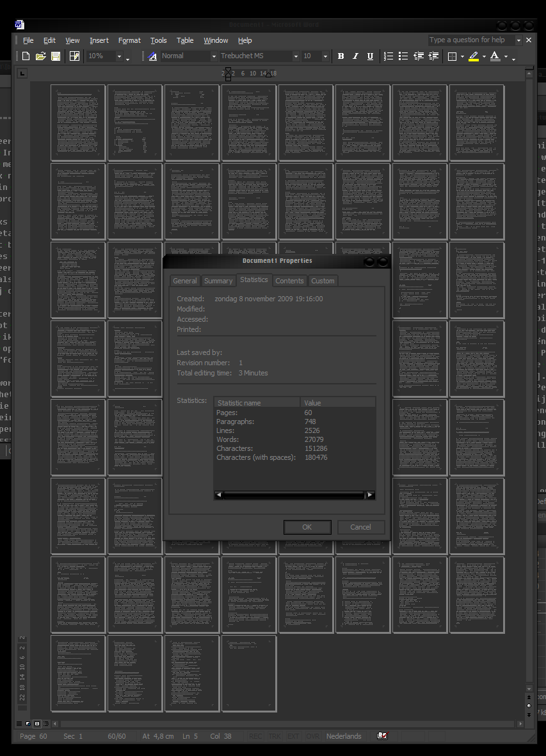Open the Font Size dropdown showing 10
Viewport: 546px width, 756px height.
pos(325,56)
